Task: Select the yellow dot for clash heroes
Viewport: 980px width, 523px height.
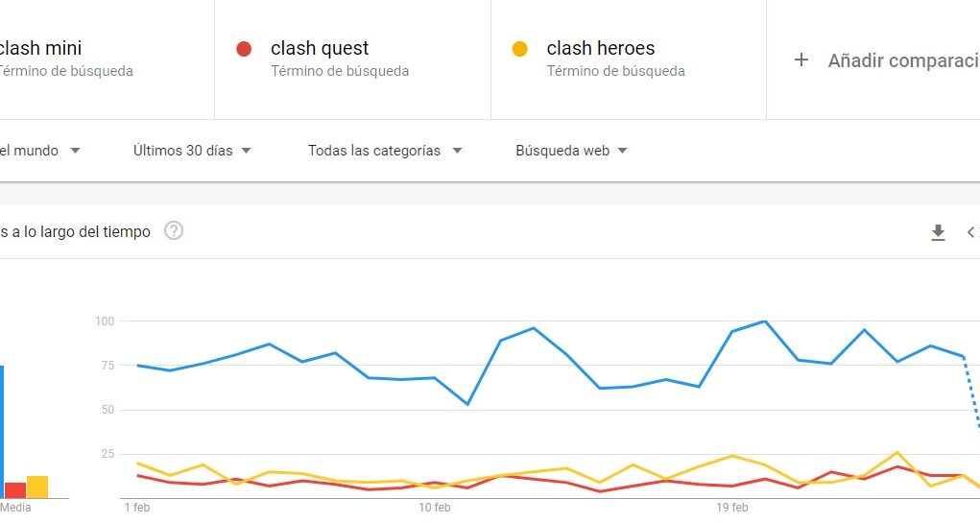Action: 520,49
